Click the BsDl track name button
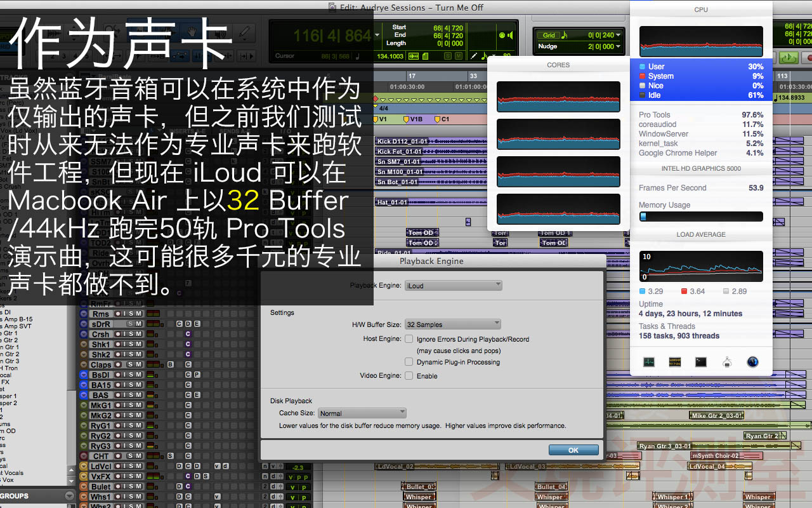The height and width of the screenshot is (508, 812). coord(101,375)
